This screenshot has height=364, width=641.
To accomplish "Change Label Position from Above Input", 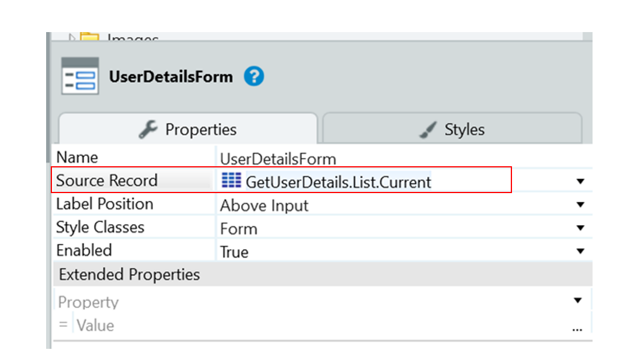I will [580, 204].
